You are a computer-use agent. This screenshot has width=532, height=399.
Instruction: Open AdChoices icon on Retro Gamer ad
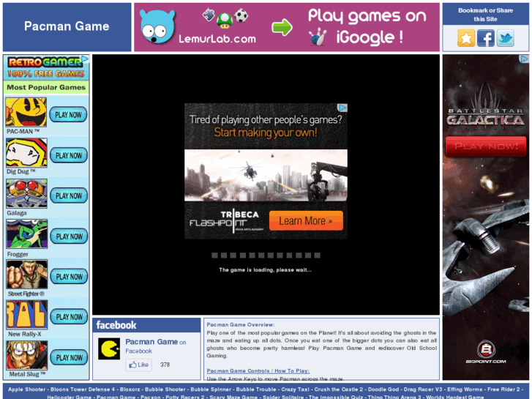(85, 59)
